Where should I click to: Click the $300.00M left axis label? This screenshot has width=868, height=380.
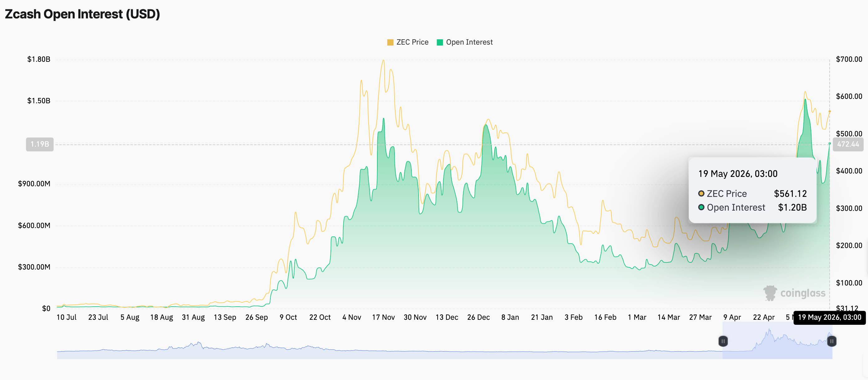click(x=34, y=267)
